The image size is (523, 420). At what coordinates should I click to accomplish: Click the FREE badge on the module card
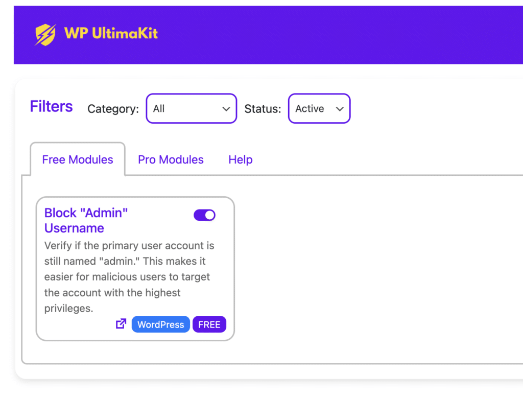pos(209,324)
